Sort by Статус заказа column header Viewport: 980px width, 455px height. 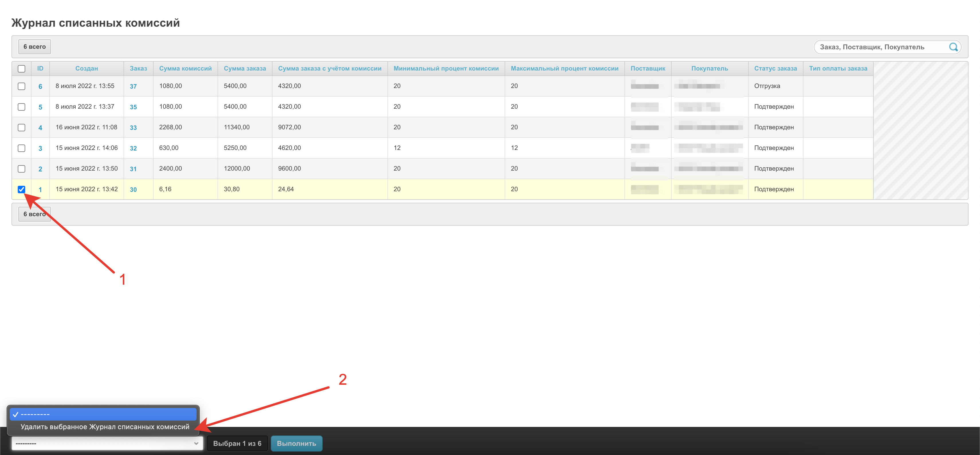click(x=775, y=69)
